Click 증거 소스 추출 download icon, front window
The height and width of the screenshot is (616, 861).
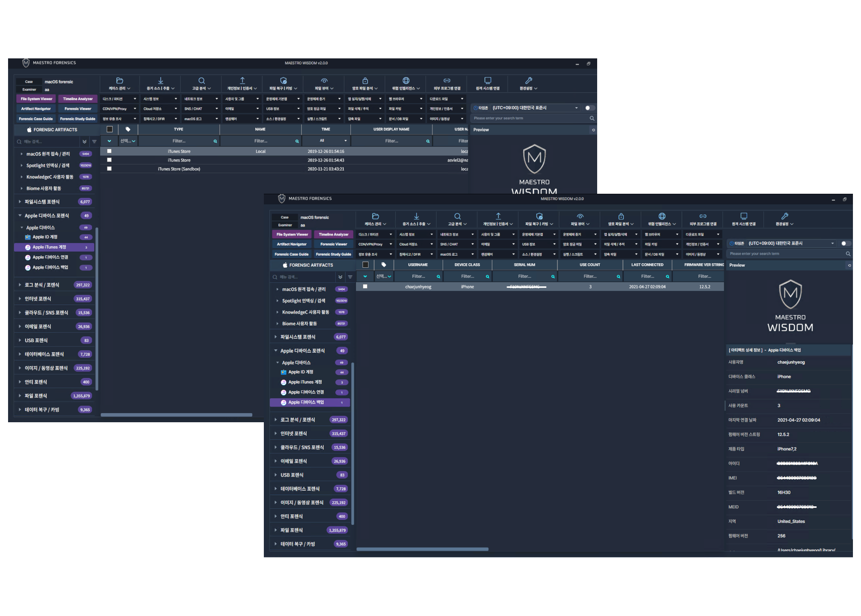(416, 216)
